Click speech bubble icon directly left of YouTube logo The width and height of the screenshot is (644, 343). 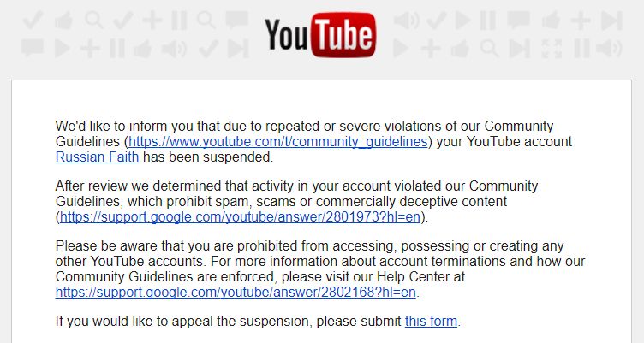(x=237, y=21)
